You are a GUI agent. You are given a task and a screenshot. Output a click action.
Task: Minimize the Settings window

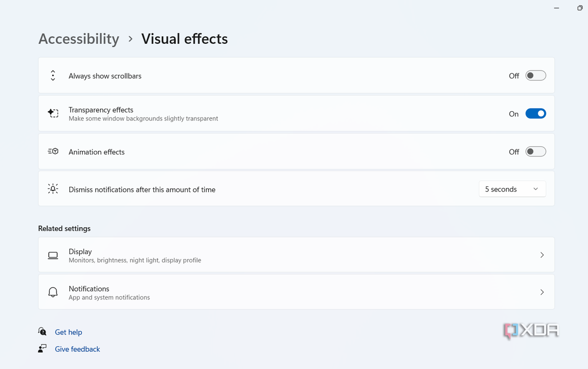(x=557, y=8)
